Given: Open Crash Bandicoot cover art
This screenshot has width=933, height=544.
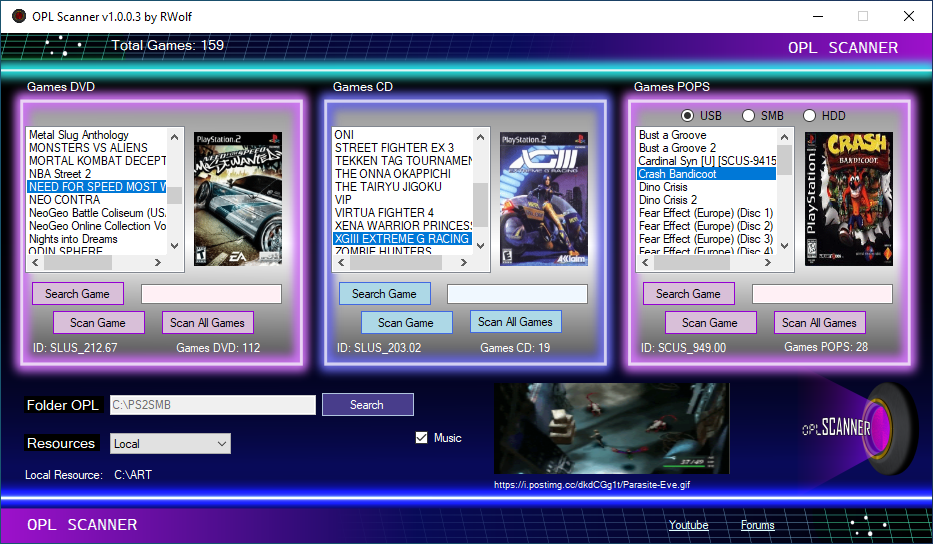Looking at the screenshot, I should click(x=849, y=199).
